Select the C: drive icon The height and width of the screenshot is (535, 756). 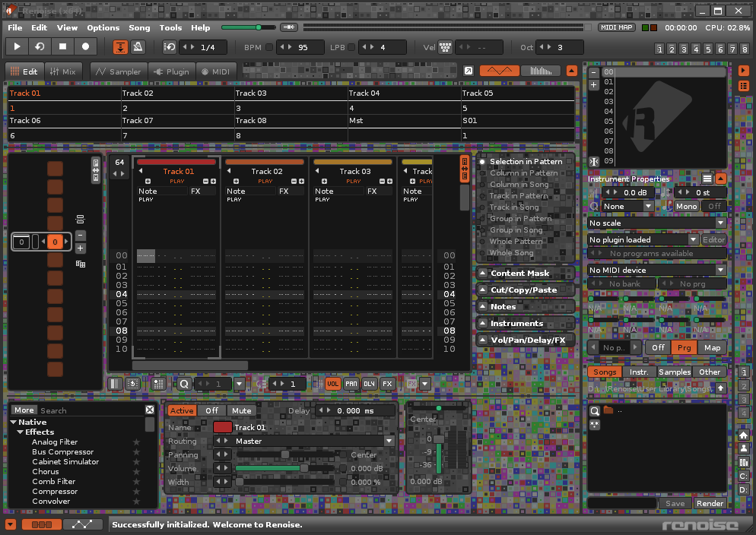pyautogui.click(x=744, y=476)
